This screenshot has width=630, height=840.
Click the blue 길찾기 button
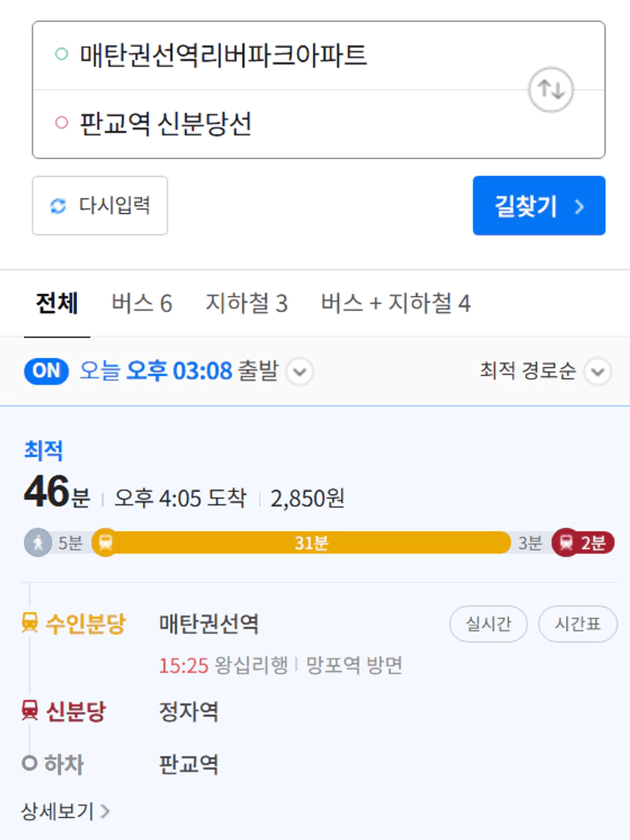pos(539,206)
